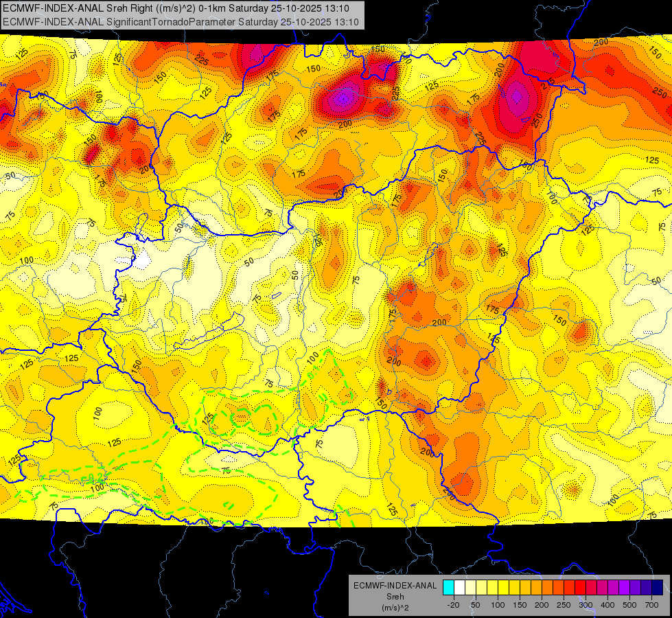Select the white legend color swatch

coord(459,587)
